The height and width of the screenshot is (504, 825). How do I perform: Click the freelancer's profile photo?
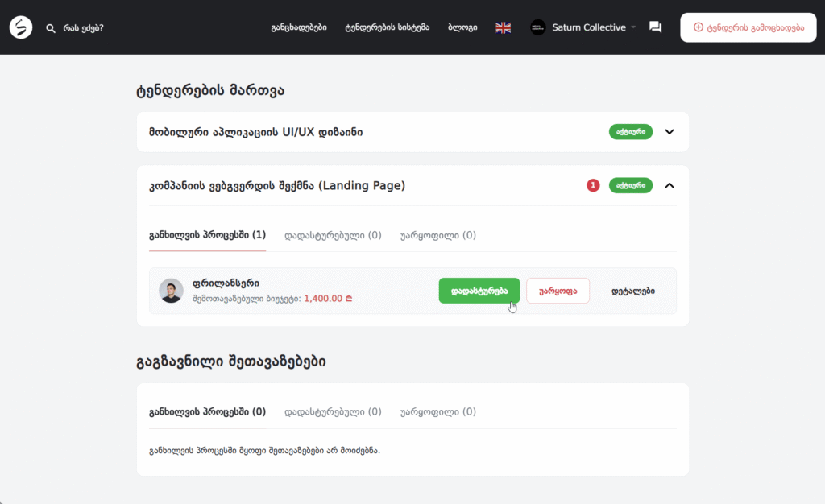[171, 291]
